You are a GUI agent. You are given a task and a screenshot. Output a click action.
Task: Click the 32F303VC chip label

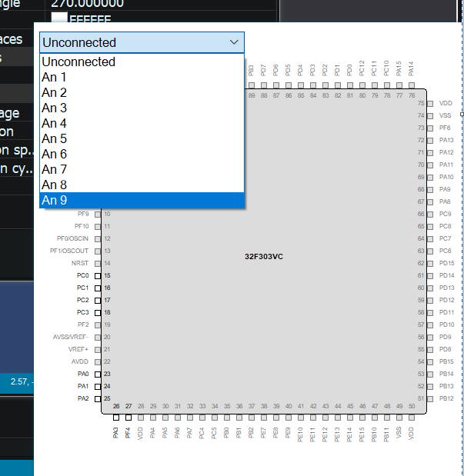264,257
